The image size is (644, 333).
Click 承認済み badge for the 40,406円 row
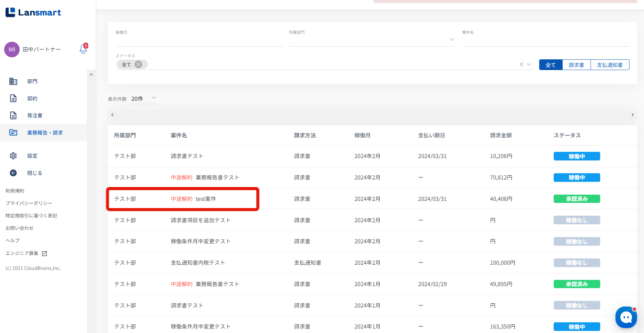(577, 199)
